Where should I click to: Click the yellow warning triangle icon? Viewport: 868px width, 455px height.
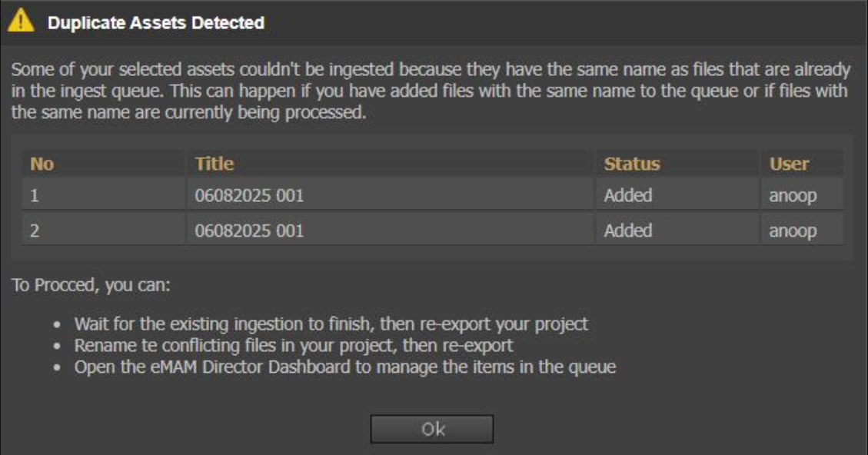click(21, 21)
